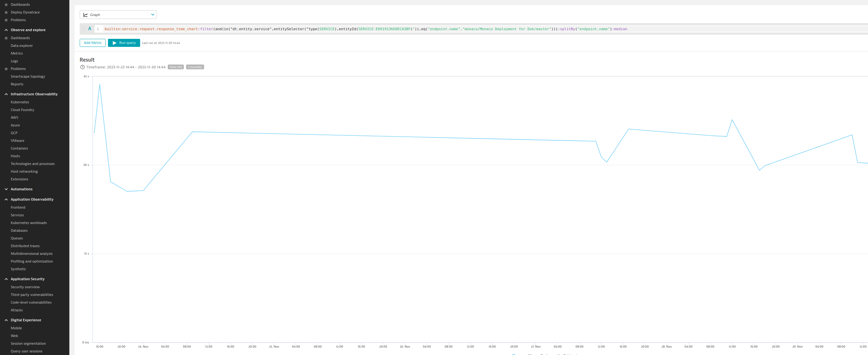Click the star icon beside Dashboards

[x=6, y=4]
